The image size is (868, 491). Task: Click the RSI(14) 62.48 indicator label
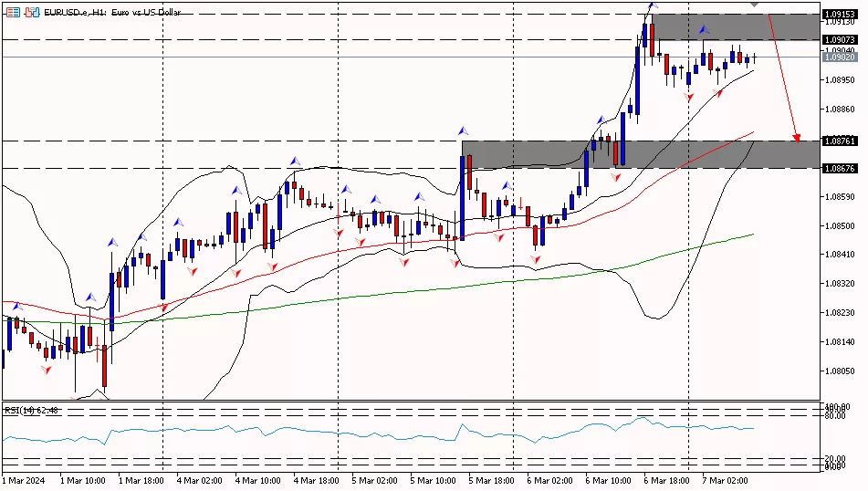(x=32, y=410)
